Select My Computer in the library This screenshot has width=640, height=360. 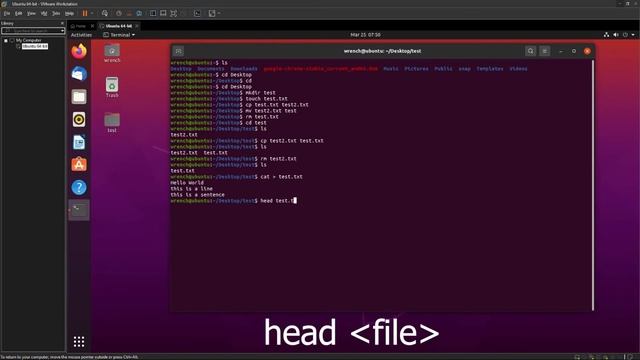pos(29,40)
